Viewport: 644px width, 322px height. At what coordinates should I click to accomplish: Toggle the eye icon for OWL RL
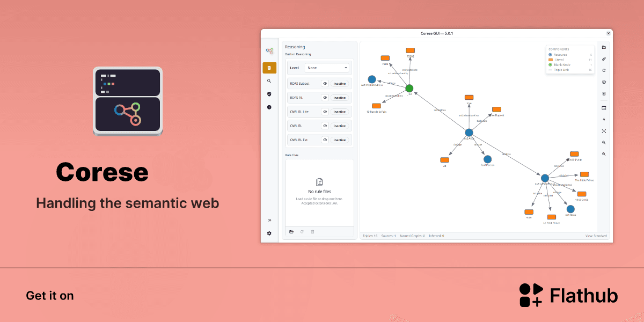coord(325,126)
